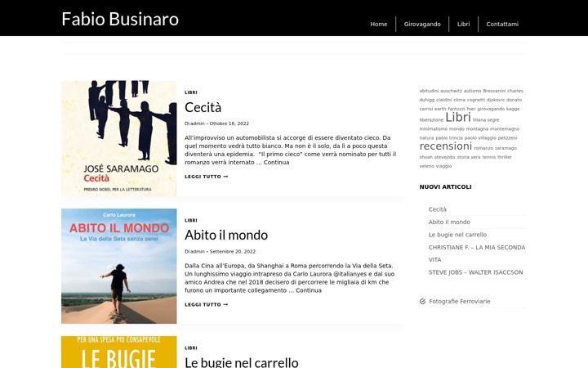The height and width of the screenshot is (368, 588).
Task: Open STEVE JOBS – WALTER ISACCSON sidebar link
Action: tap(475, 272)
